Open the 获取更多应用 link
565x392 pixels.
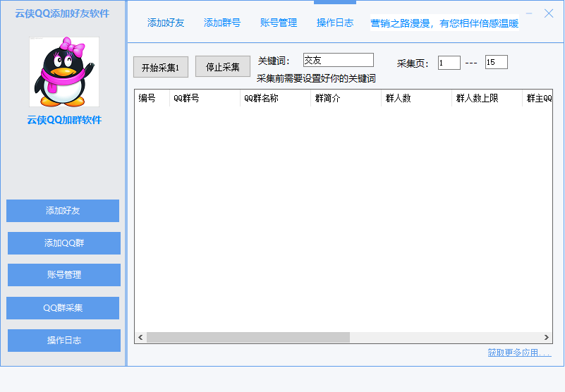click(519, 353)
